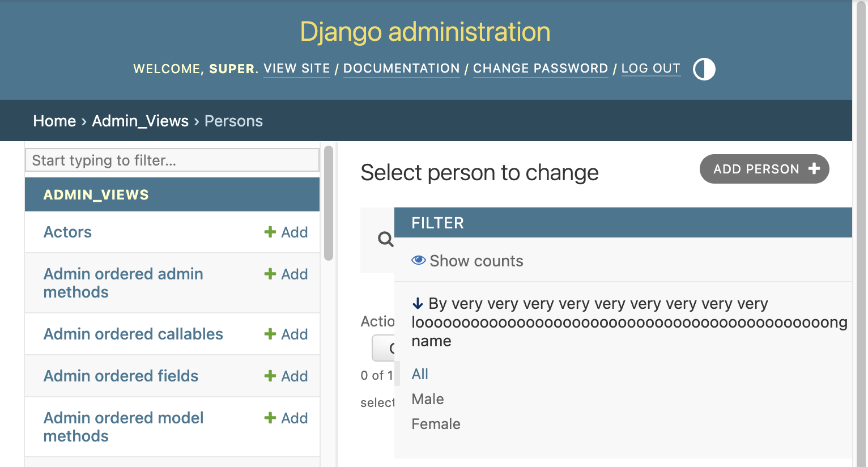Click the plus icon on Add Person button
Image resolution: width=868 pixels, height=467 pixels.
(x=814, y=169)
